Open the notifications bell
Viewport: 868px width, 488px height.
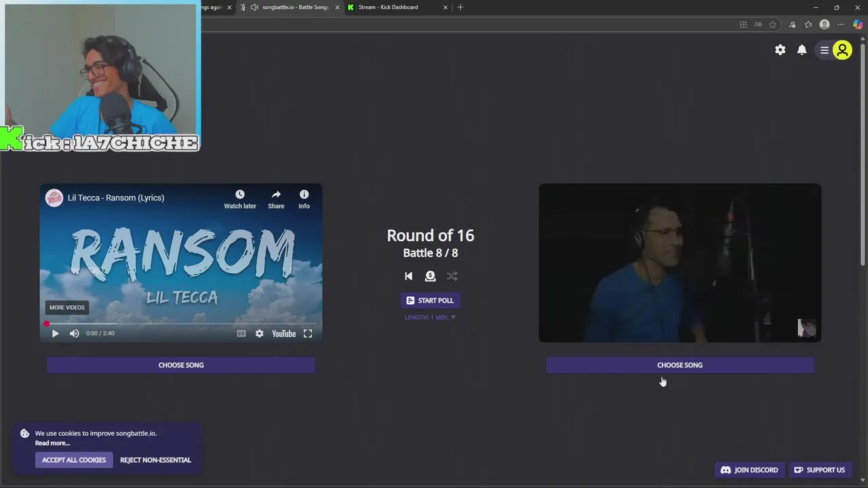[802, 50]
